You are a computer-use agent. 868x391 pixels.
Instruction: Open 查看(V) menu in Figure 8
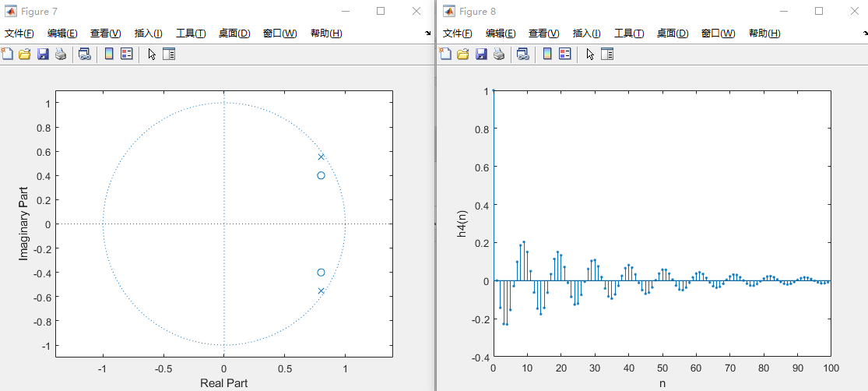coord(544,33)
